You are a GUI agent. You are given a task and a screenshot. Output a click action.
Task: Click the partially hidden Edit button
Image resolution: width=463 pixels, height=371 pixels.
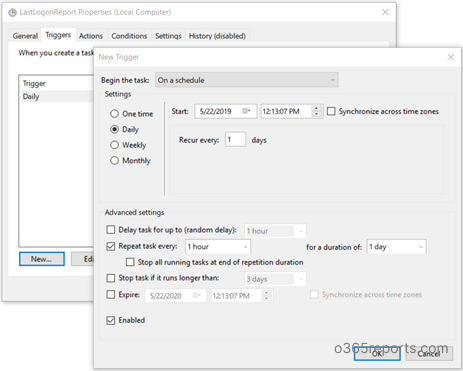pos(83,259)
